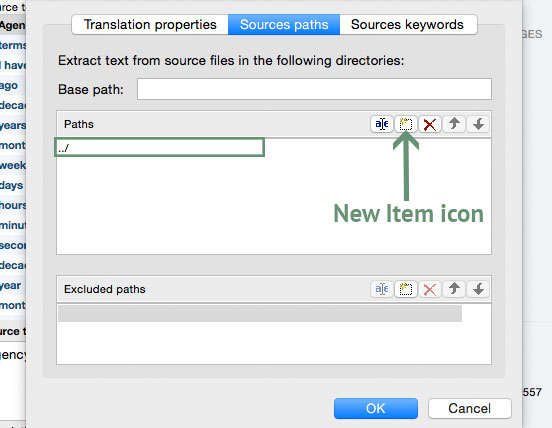
Task: Select the Sources paths tab
Action: [284, 25]
